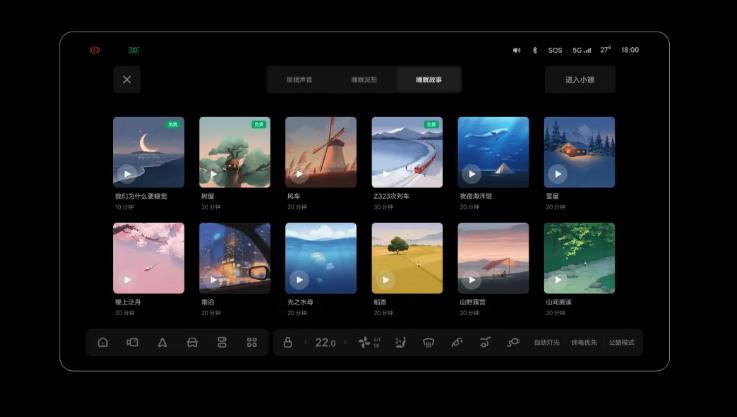Image resolution: width=737 pixels, height=417 pixels.
Task: Mute via the volume speaker icon
Action: (x=517, y=50)
